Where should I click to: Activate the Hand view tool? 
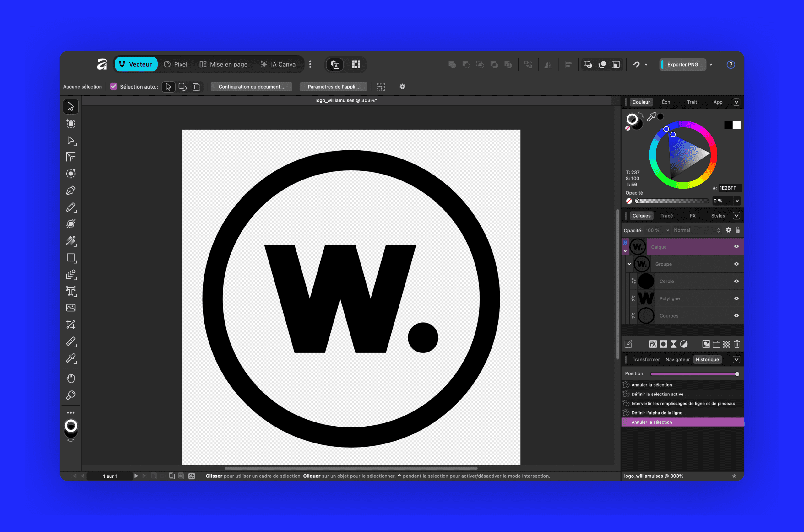71,378
